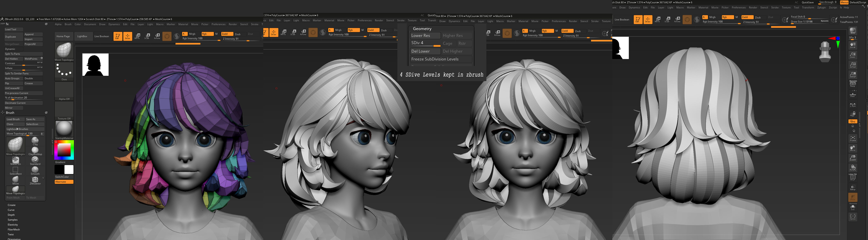Open the Texture Off selector

pos(64,111)
